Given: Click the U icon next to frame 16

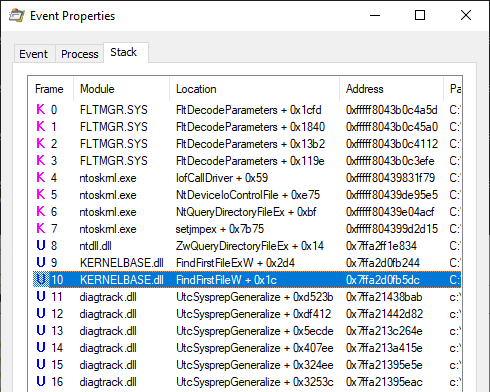Looking at the screenshot, I should click(x=41, y=381).
